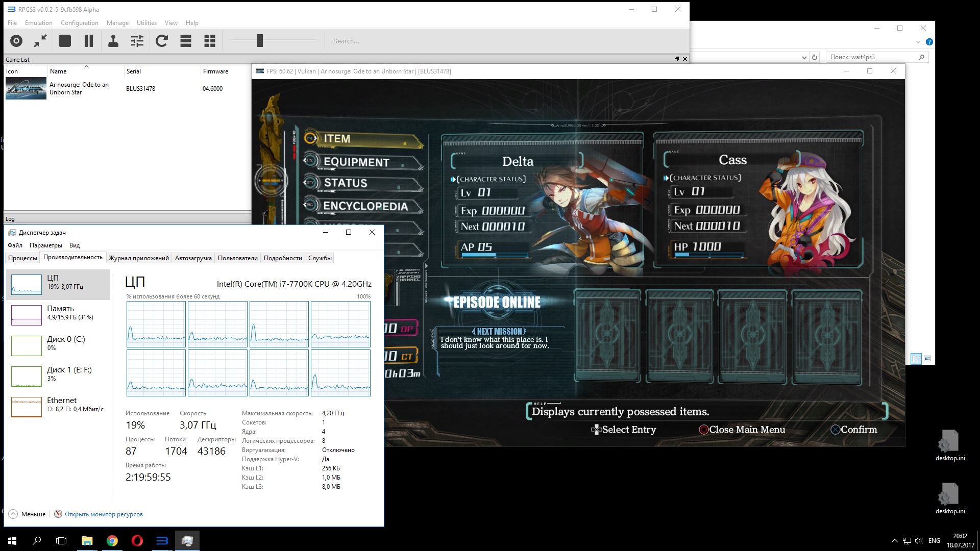Screen dimensions: 980x551
Task: Pause emulation with the pause icon
Action: (x=89, y=41)
